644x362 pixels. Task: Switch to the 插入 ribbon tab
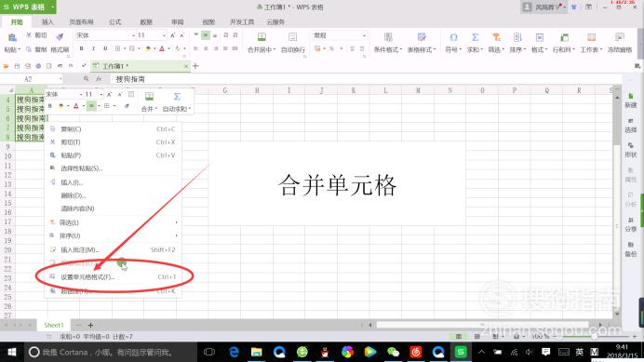47,21
